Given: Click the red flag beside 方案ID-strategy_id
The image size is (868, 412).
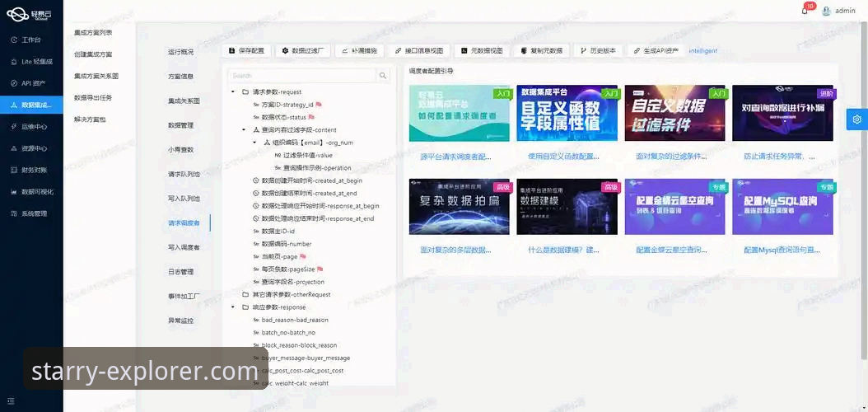Looking at the screenshot, I should [319, 104].
